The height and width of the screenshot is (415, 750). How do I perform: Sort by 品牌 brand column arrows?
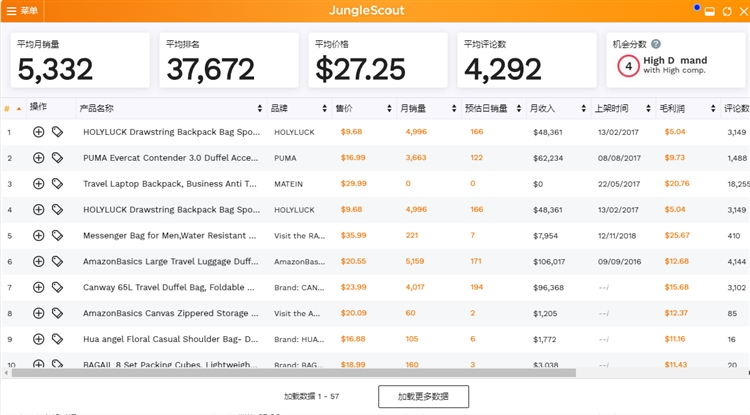tap(324, 109)
